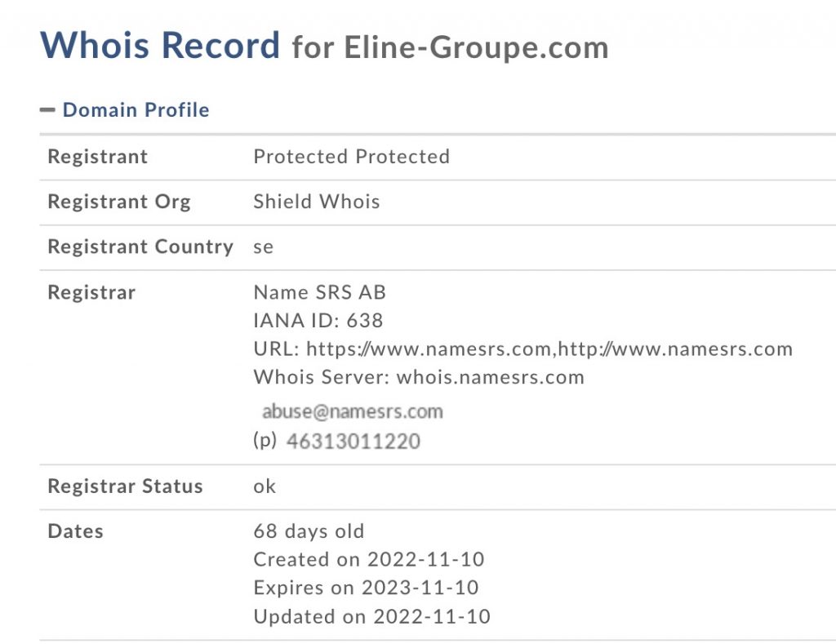Click the '68 days old' text

[309, 531]
